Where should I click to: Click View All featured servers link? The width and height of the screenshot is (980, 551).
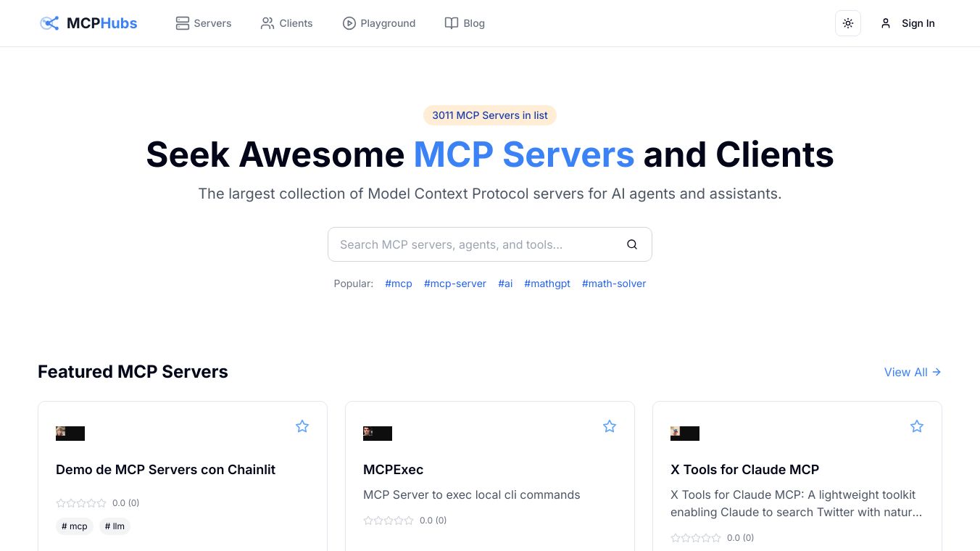pos(913,372)
